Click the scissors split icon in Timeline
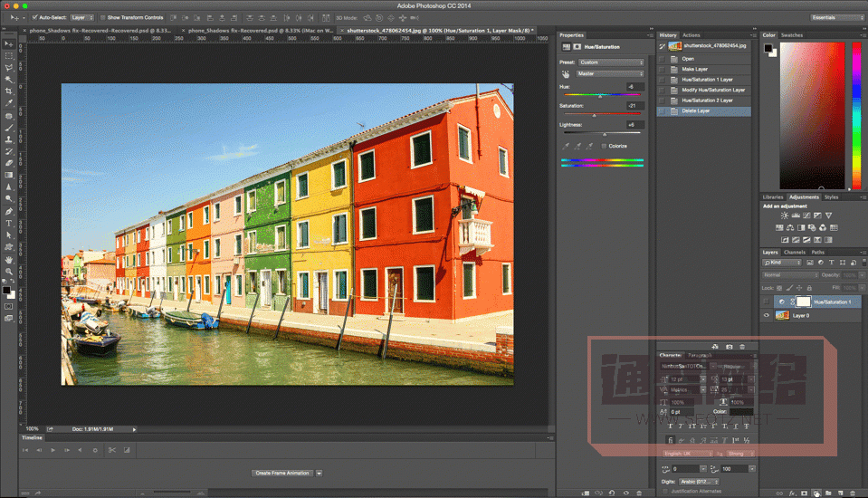 (x=112, y=449)
